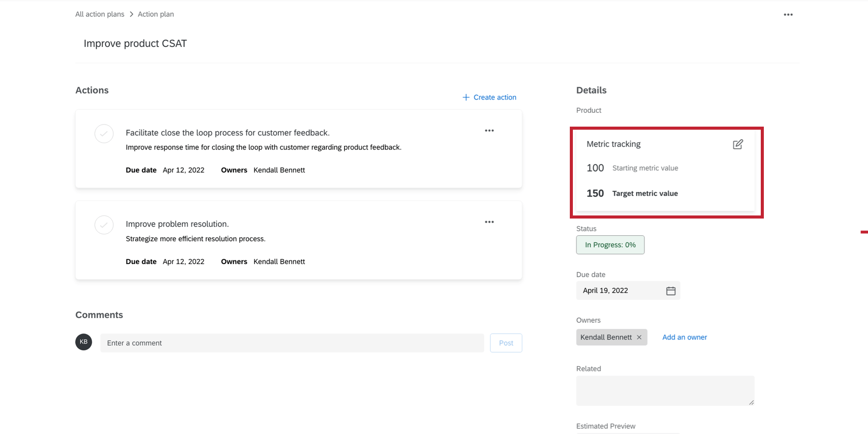Mark Facilitate close the loop action complete
This screenshot has height=434, width=868.
click(104, 134)
